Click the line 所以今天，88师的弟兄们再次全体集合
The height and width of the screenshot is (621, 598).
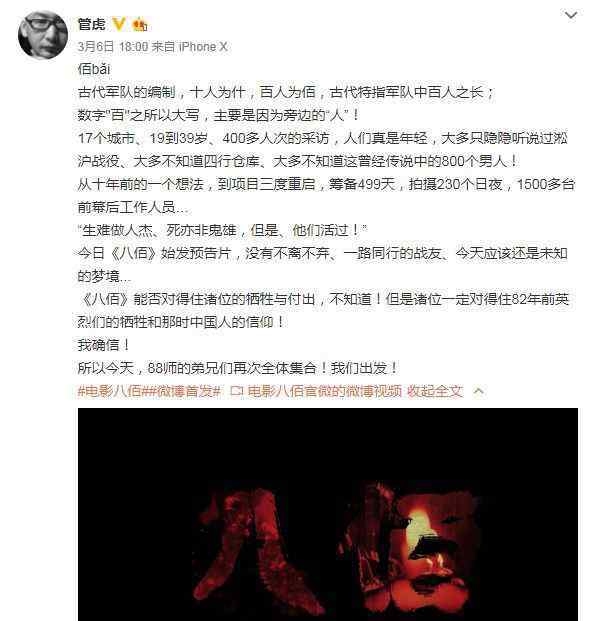coord(238,368)
